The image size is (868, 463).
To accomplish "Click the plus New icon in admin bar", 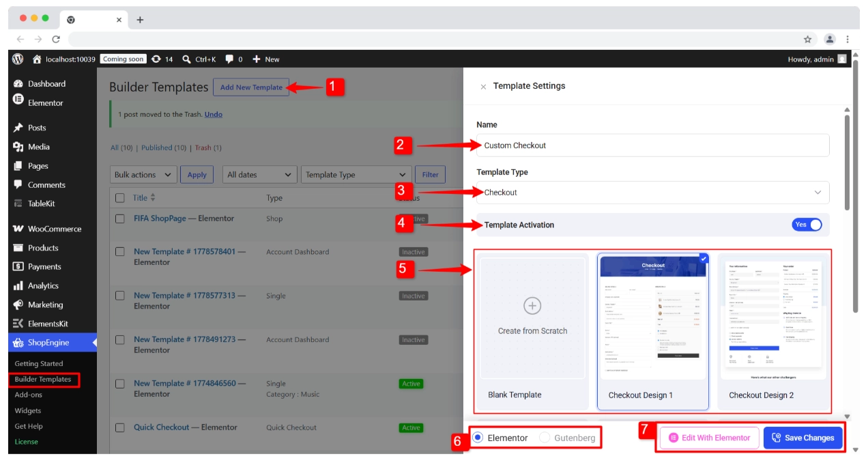I will (x=257, y=59).
